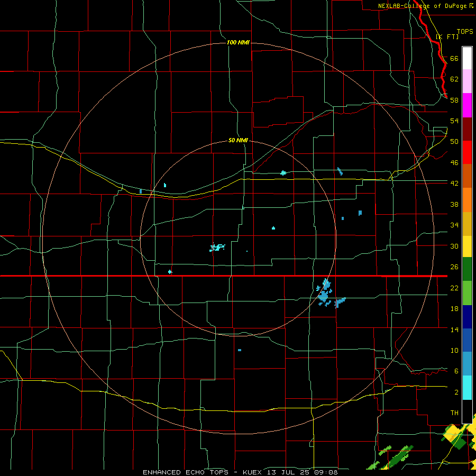Click the "[K FT]" units label

(x=447, y=36)
